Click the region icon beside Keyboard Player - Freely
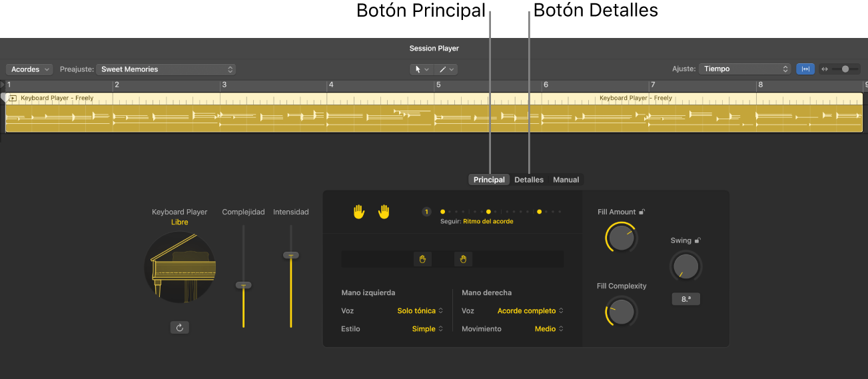This screenshot has width=868, height=379. click(x=12, y=98)
